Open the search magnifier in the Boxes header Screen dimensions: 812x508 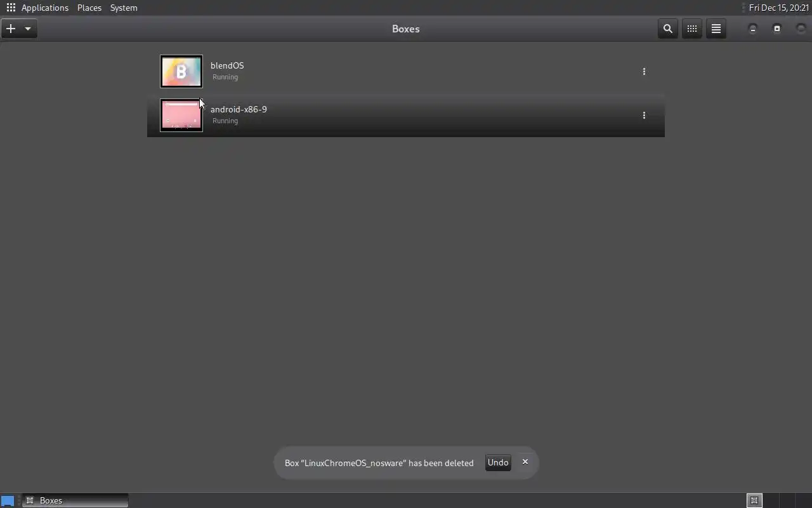[x=667, y=29]
